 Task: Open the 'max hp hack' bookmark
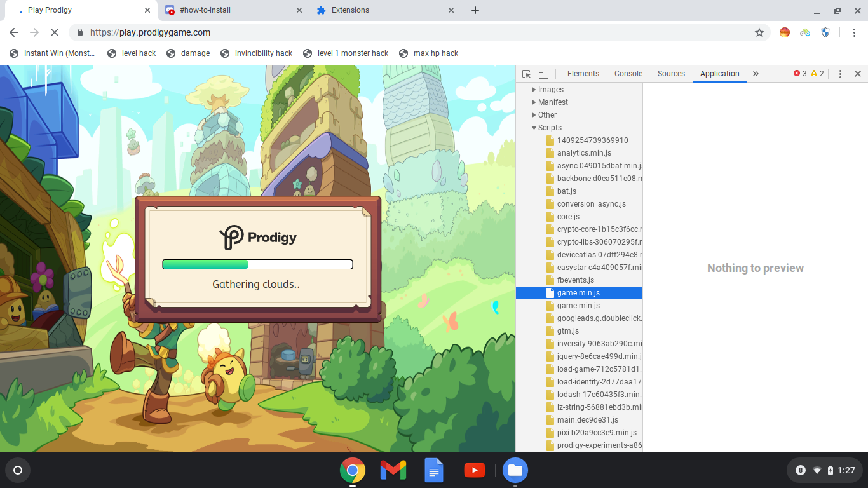[x=435, y=53]
